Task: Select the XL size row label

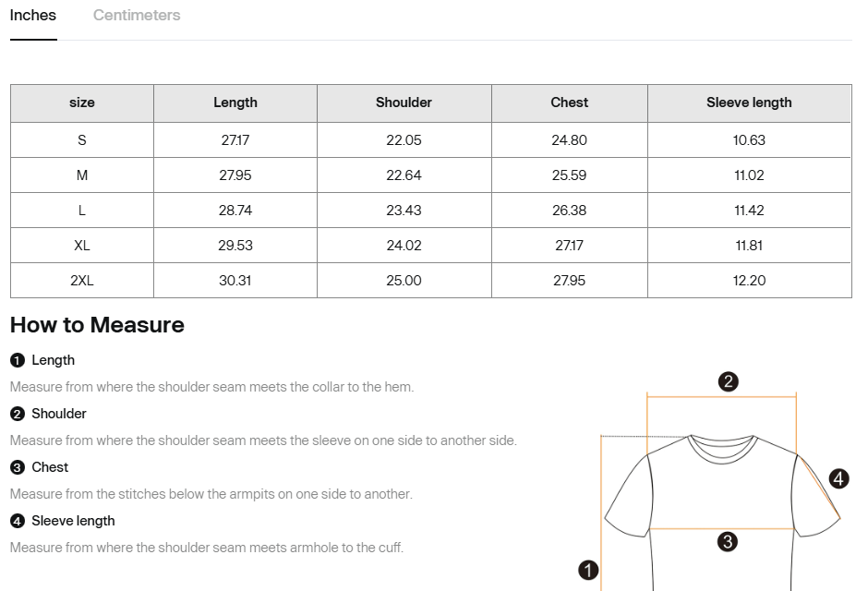Action: tap(82, 246)
